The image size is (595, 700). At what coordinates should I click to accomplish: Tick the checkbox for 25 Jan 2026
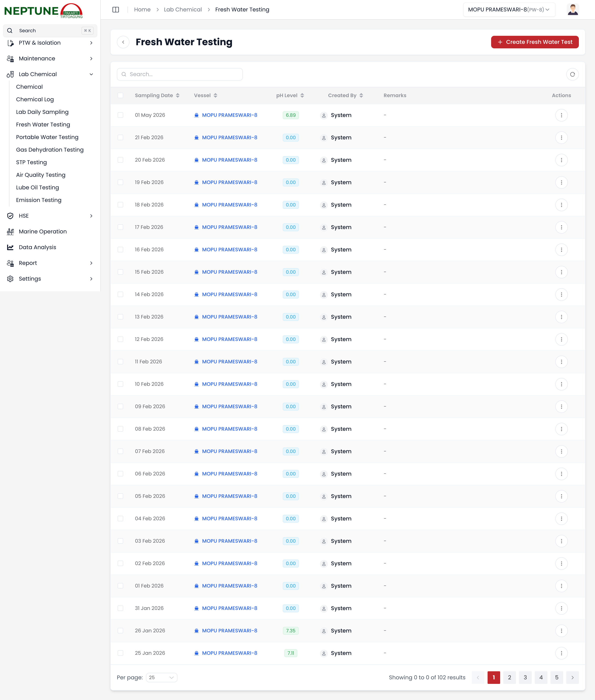(x=120, y=653)
